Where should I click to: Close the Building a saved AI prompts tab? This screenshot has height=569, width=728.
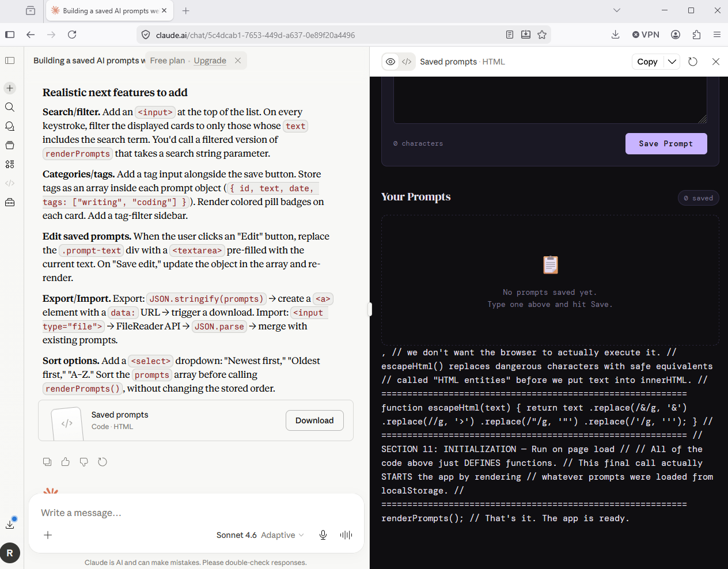164,10
